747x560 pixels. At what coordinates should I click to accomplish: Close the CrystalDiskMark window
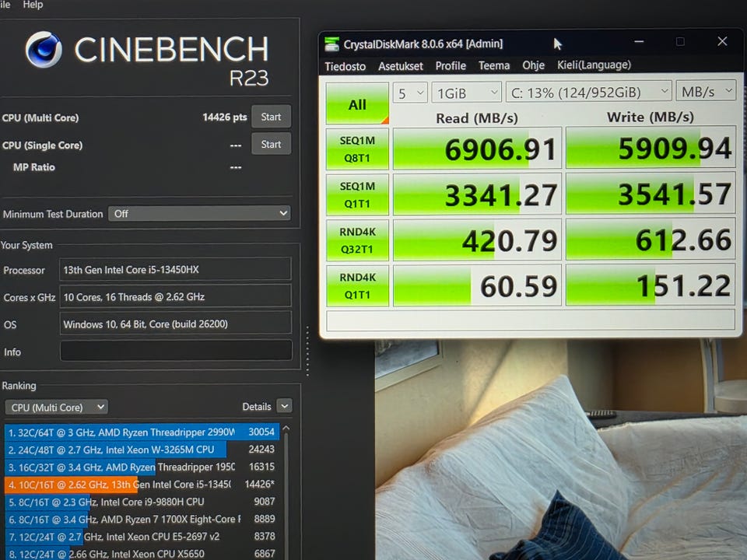click(x=722, y=41)
